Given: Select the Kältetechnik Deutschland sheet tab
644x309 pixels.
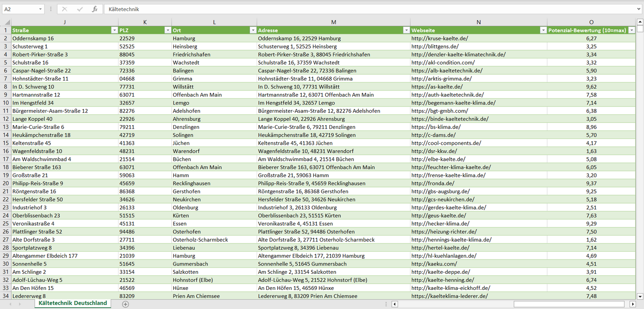Looking at the screenshot, I should point(73,303).
